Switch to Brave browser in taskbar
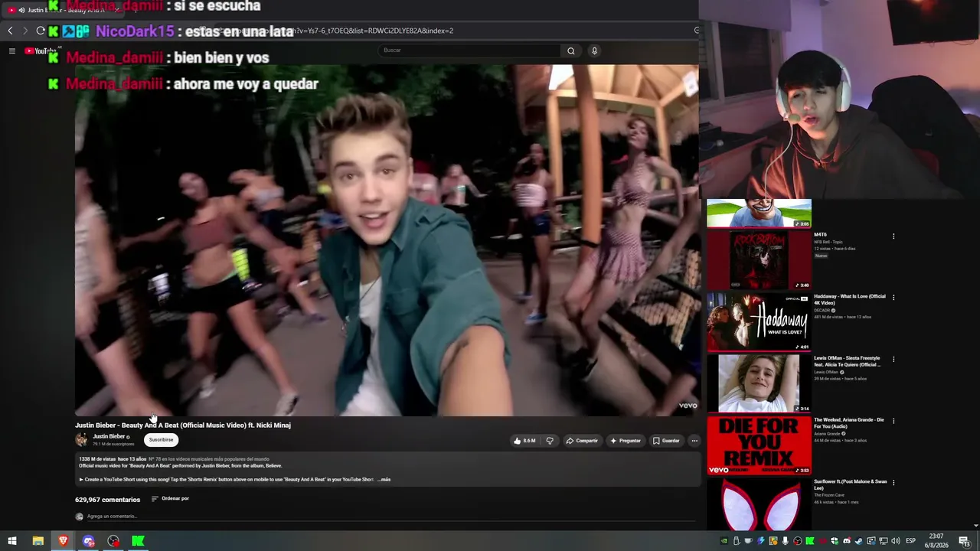 pos(64,541)
